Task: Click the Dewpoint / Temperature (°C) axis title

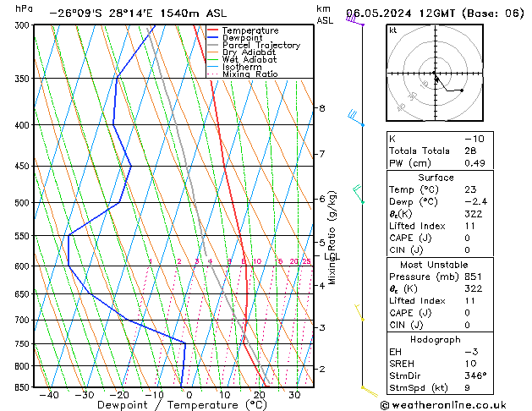Action: (x=182, y=405)
